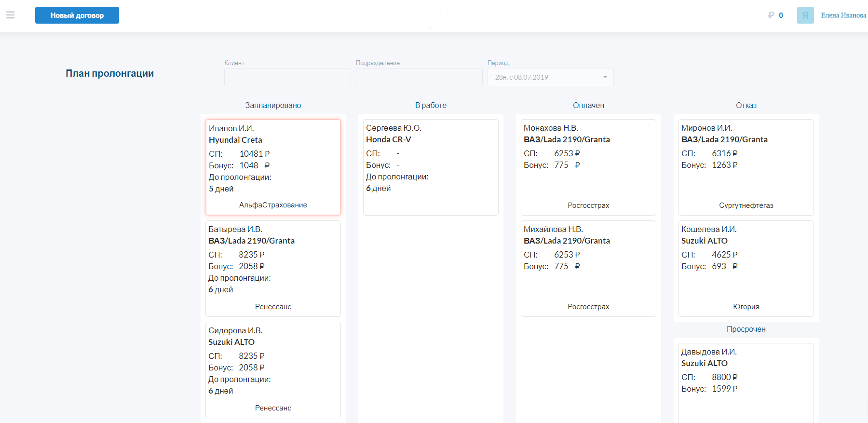Open the Кошелева И.И. card name
Image resolution: width=868 pixels, height=423 pixels.
(x=709, y=229)
